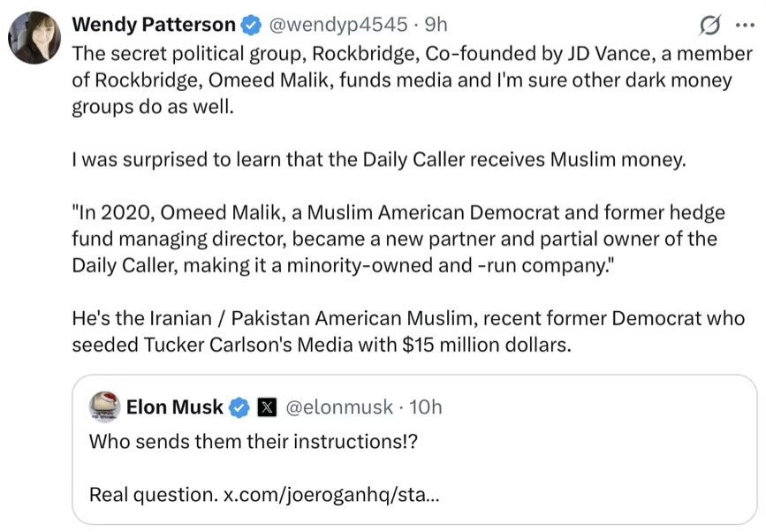This screenshot has width=766, height=532.
Task: Open the x.com/joeroganhq link
Action: [x=331, y=494]
